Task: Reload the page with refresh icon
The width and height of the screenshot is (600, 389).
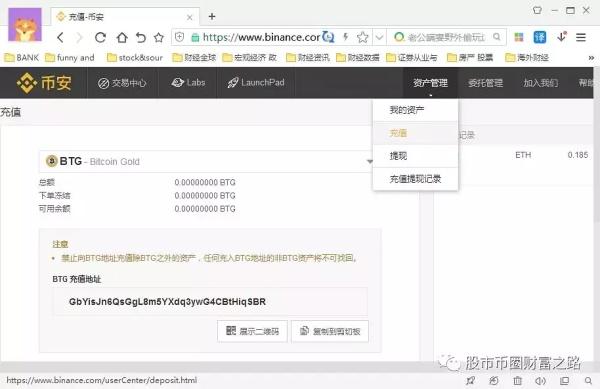Action: point(100,37)
